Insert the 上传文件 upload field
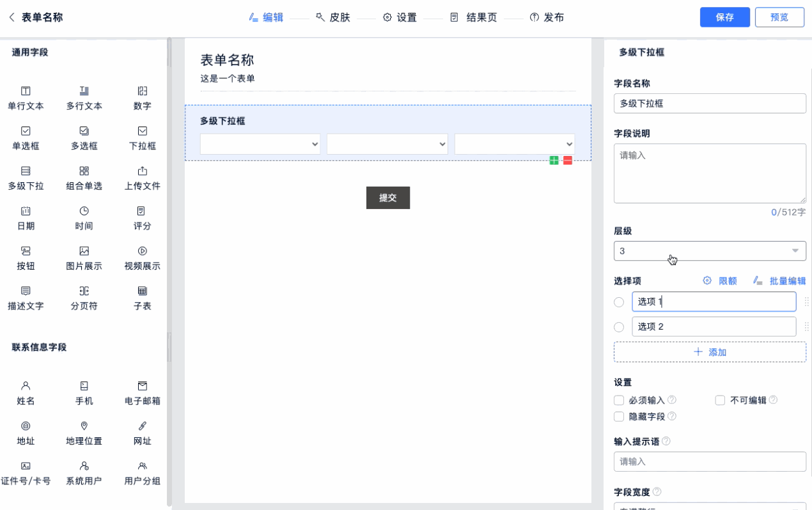This screenshot has height=510, width=812. tap(142, 178)
